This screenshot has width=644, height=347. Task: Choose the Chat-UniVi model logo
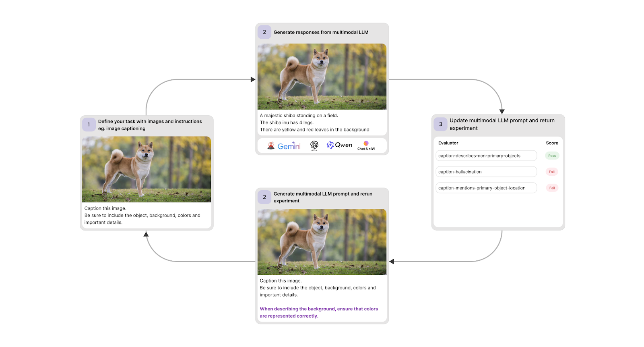(x=366, y=145)
